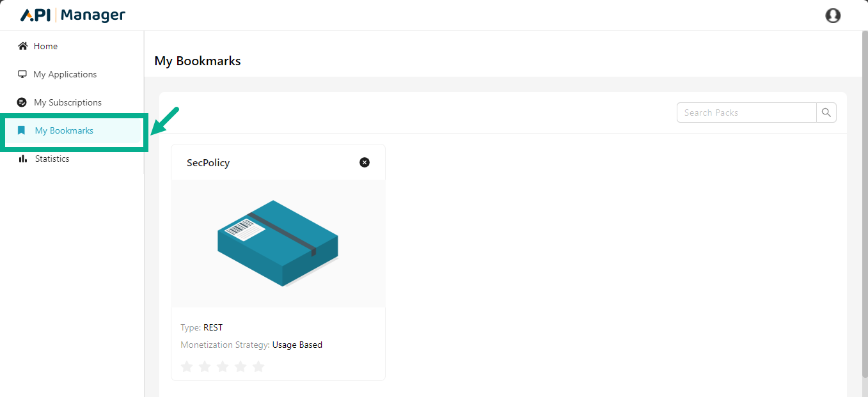Rate SecPolicy with one star
The height and width of the screenshot is (397, 868).
click(x=187, y=366)
